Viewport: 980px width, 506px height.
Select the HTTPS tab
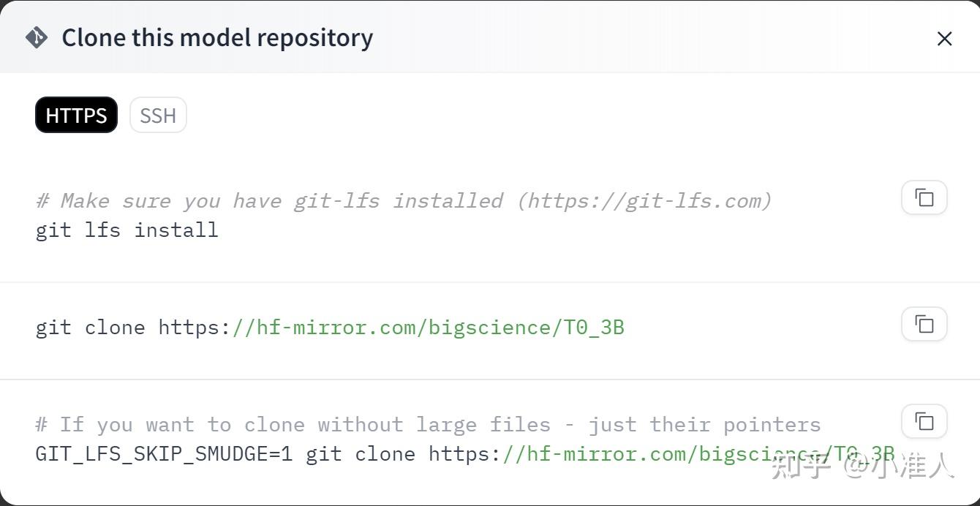pyautogui.click(x=76, y=116)
